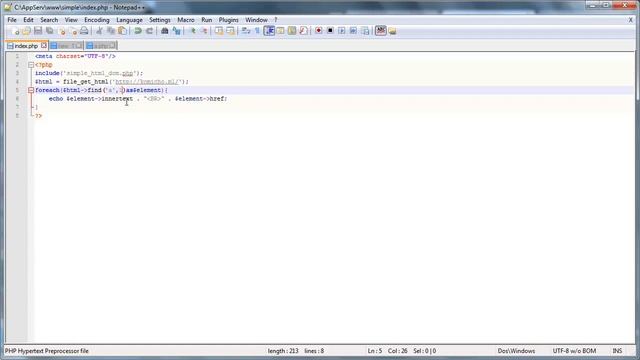
Task: Click the 'Ln : 5' status bar field
Action: pyautogui.click(x=375, y=351)
